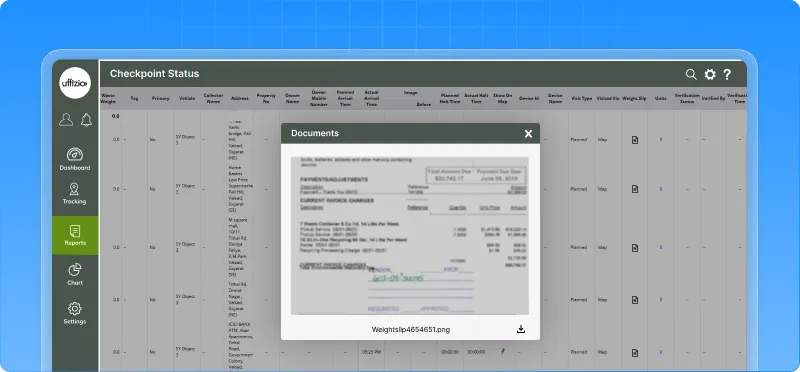The width and height of the screenshot is (800, 372).
Task: Click the Owner Name column header
Action: click(x=292, y=98)
